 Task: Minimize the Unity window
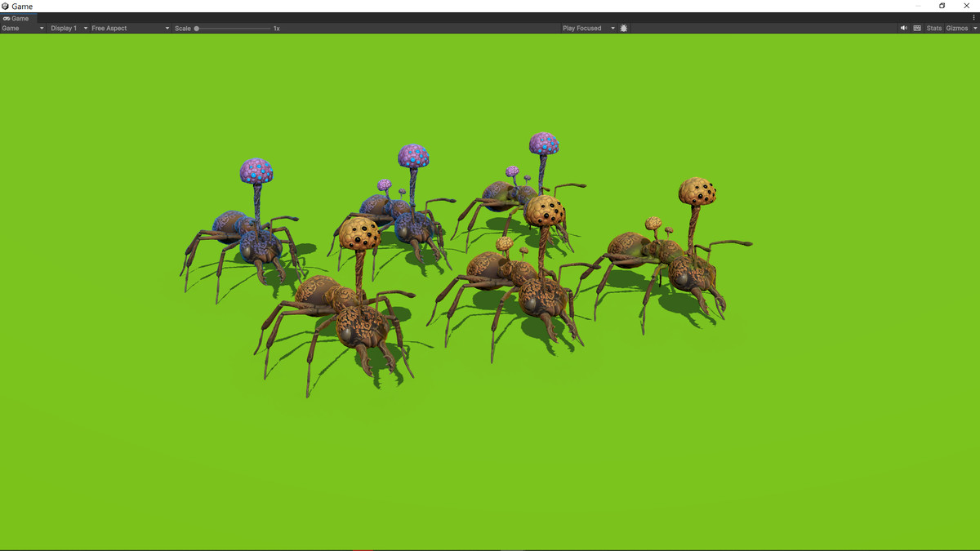click(x=919, y=6)
